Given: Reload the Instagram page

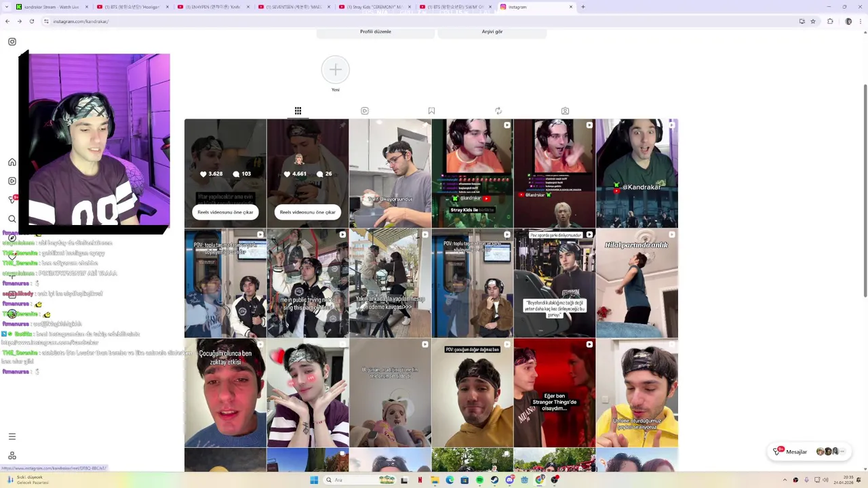Looking at the screenshot, I should coord(31,21).
